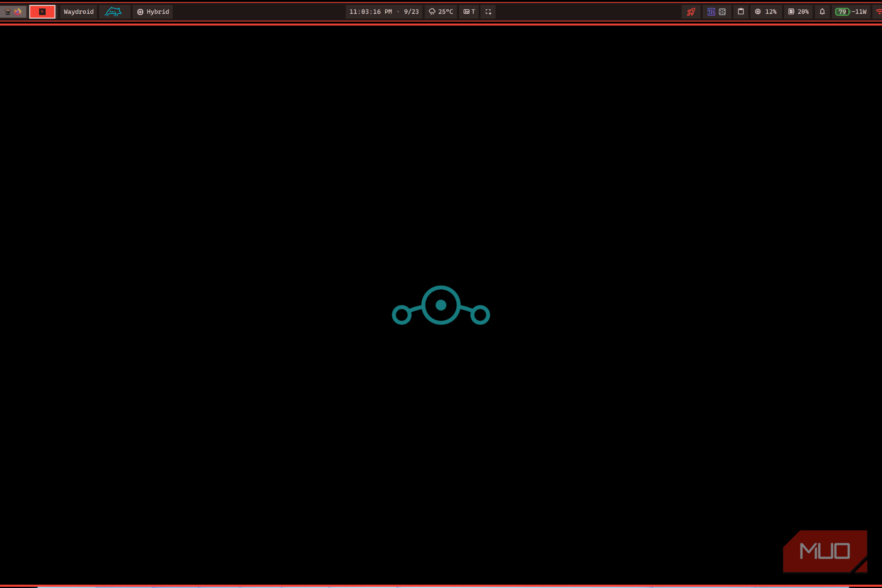The width and height of the screenshot is (882, 588).
Task: Open the audio mixer tray icon
Action: (711, 12)
